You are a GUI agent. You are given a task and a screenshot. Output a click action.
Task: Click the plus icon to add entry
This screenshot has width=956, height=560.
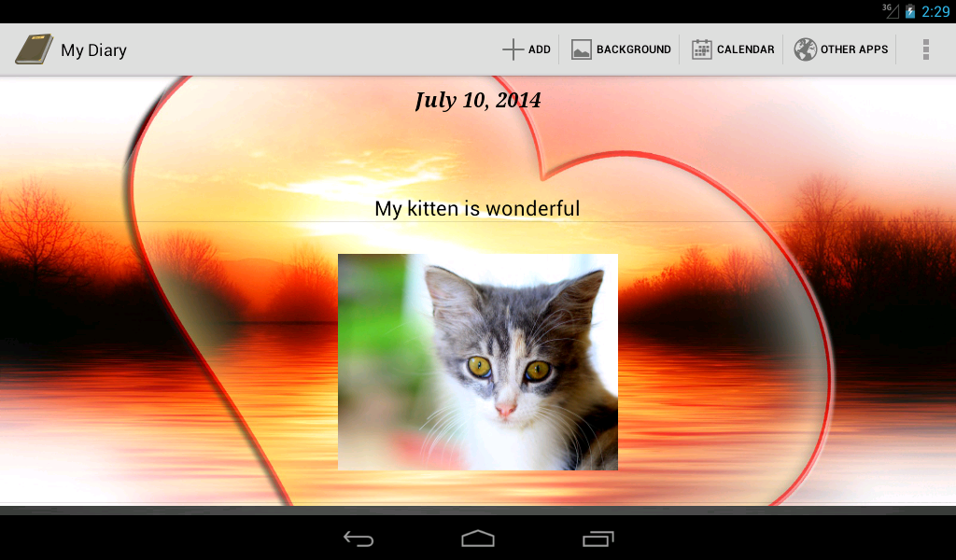513,49
